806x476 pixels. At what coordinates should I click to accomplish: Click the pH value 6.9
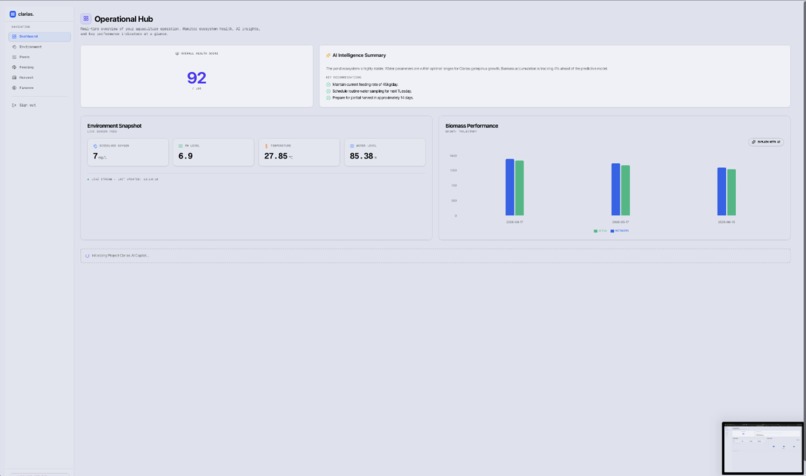point(186,156)
